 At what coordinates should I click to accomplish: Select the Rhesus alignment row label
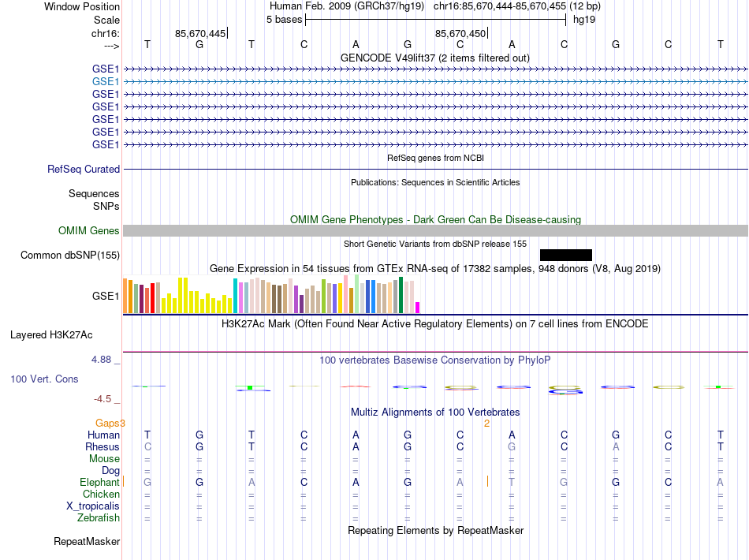click(102, 446)
